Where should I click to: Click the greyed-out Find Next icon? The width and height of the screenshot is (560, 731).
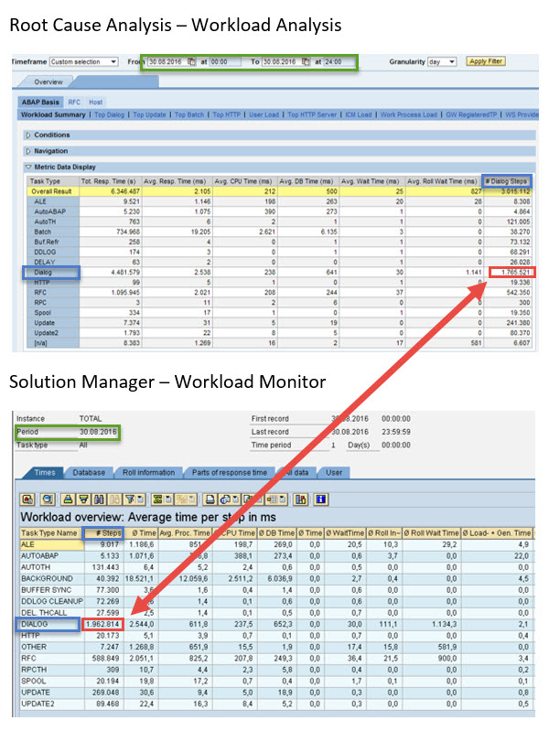113,500
